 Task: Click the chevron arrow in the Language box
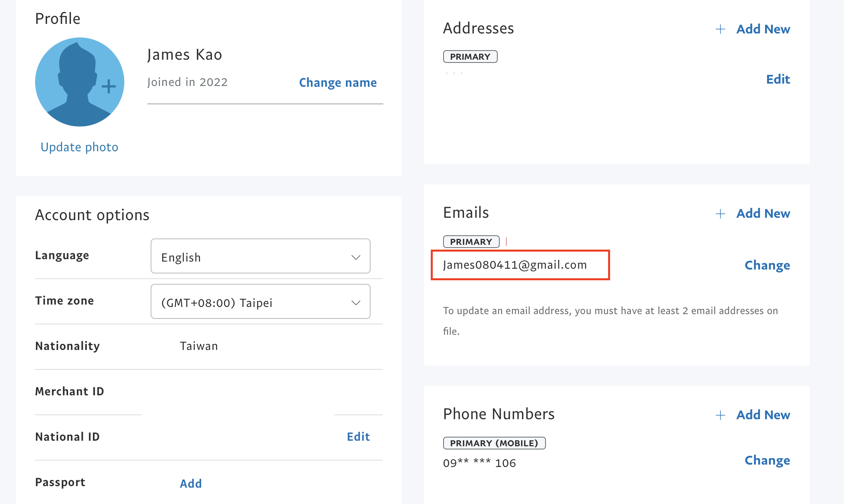[x=356, y=257]
